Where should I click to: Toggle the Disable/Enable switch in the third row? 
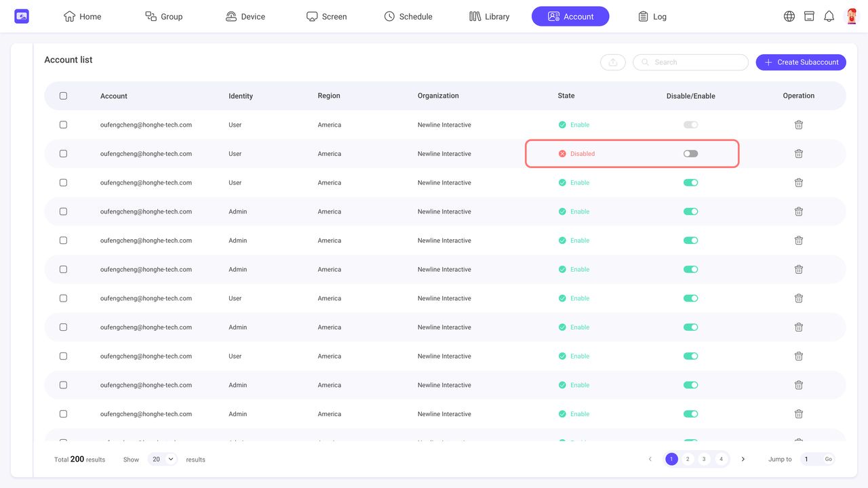click(690, 183)
